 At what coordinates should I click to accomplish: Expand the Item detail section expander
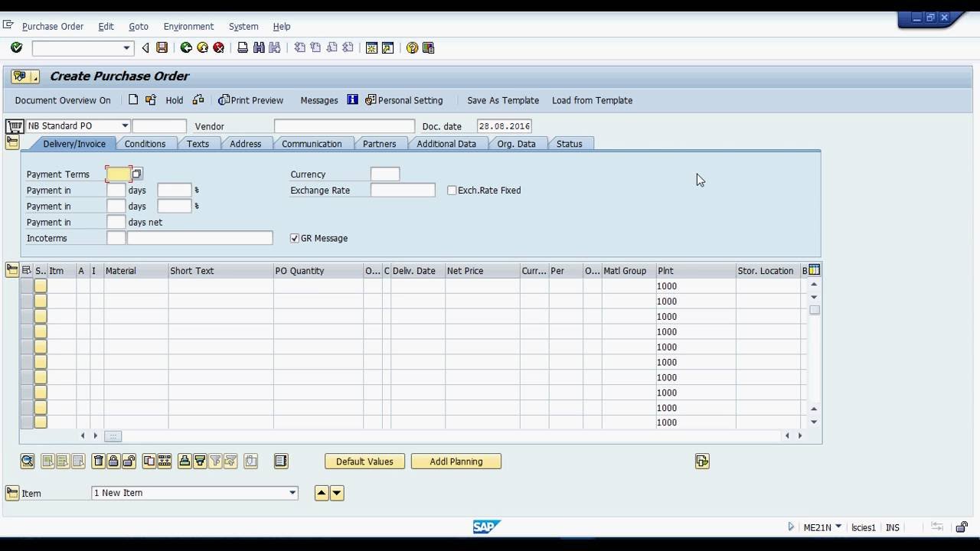[11, 493]
